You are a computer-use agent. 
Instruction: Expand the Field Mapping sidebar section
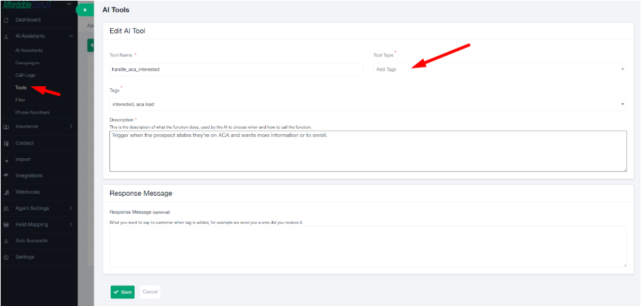click(71, 225)
